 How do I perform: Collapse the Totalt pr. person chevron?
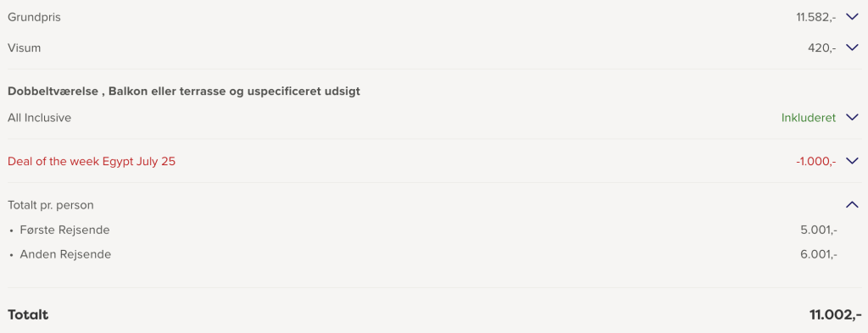852,205
